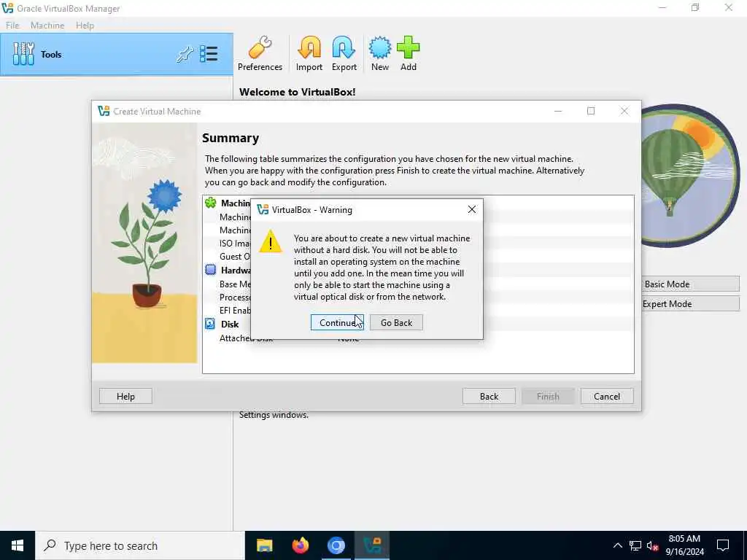
Task: Click the yellow warning triangle icon
Action: pyautogui.click(x=271, y=241)
